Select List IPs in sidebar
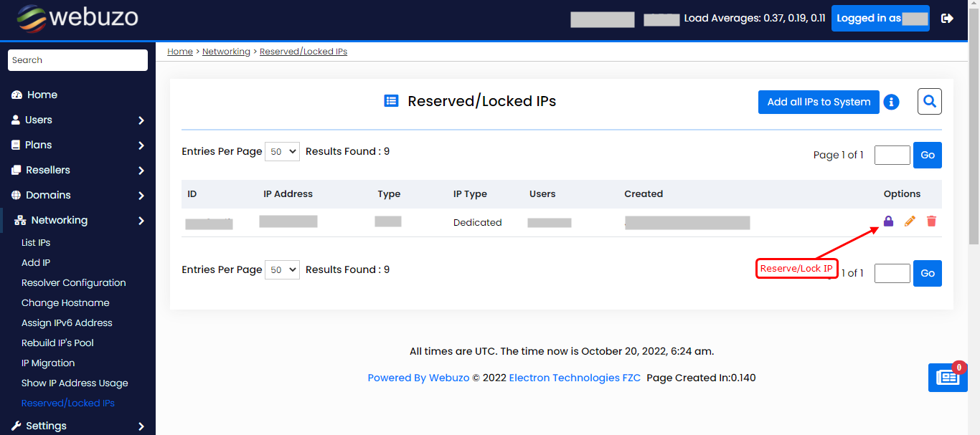The height and width of the screenshot is (435, 980). tap(36, 243)
